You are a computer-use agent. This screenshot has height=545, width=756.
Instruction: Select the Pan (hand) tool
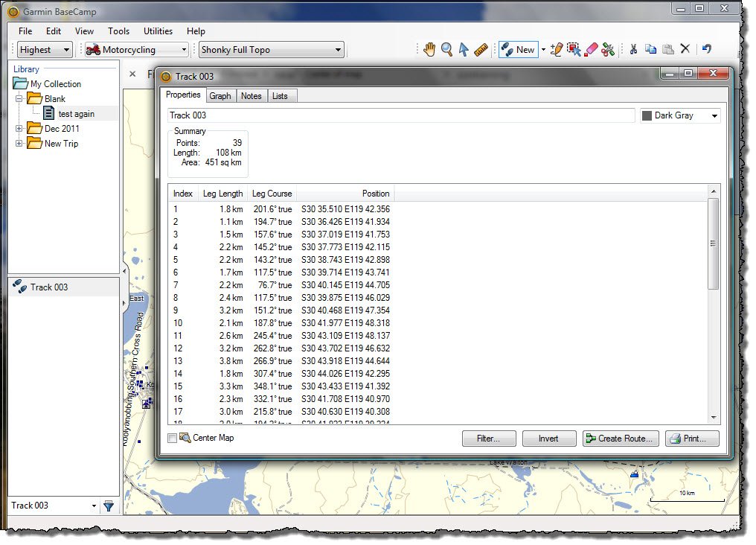pyautogui.click(x=429, y=49)
